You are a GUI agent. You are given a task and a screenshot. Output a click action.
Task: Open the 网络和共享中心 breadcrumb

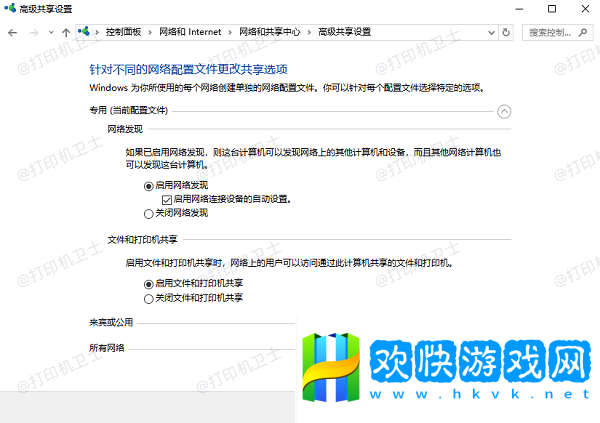(270, 32)
